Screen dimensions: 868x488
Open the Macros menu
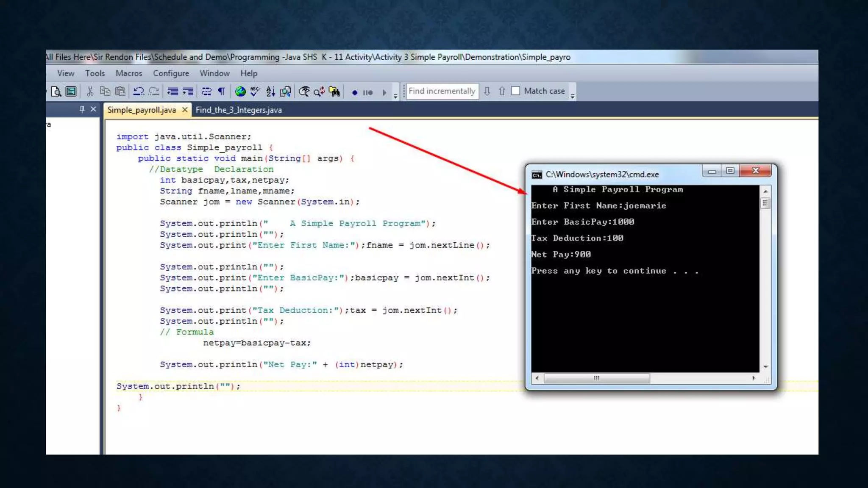tap(129, 73)
